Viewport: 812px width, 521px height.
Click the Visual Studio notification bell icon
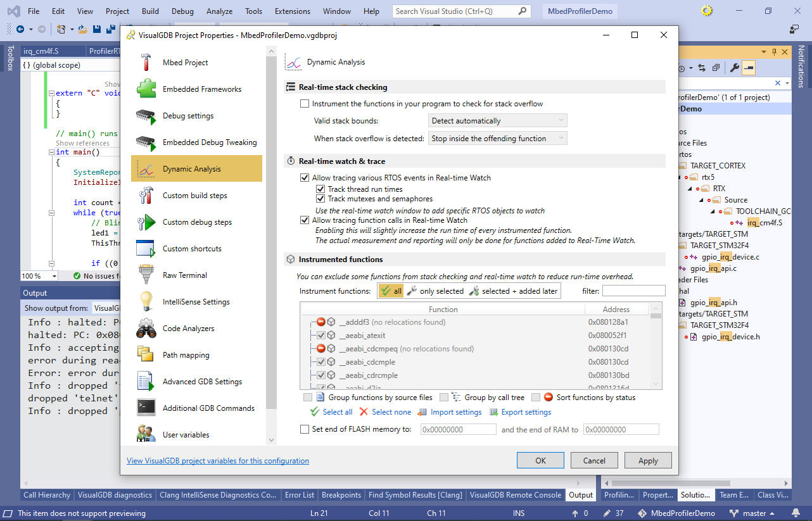(796, 513)
